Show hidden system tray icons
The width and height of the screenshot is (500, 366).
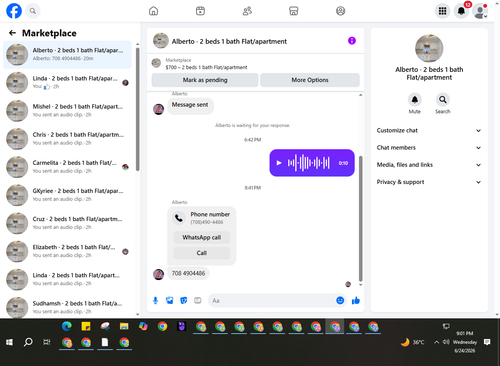(436, 342)
